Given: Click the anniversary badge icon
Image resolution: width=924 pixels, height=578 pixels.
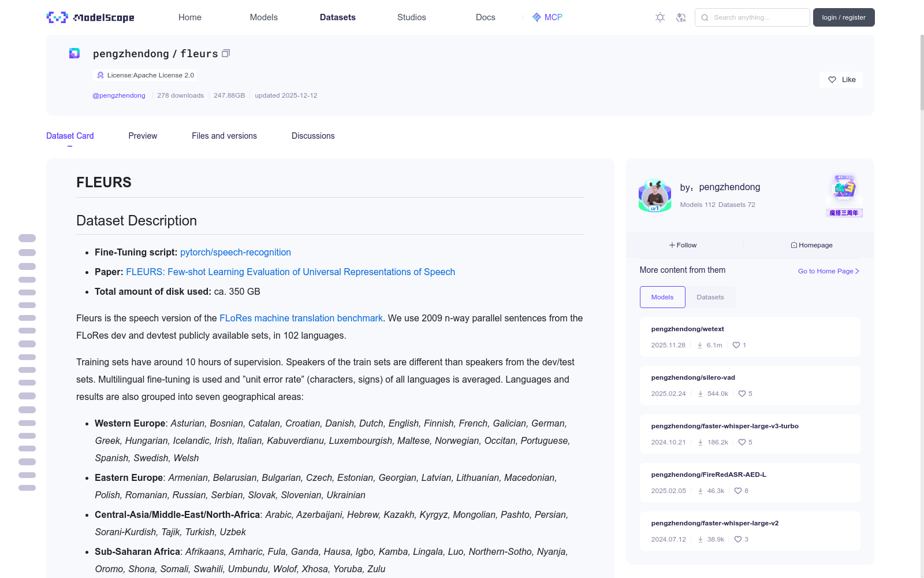Looking at the screenshot, I should pyautogui.click(x=844, y=196).
